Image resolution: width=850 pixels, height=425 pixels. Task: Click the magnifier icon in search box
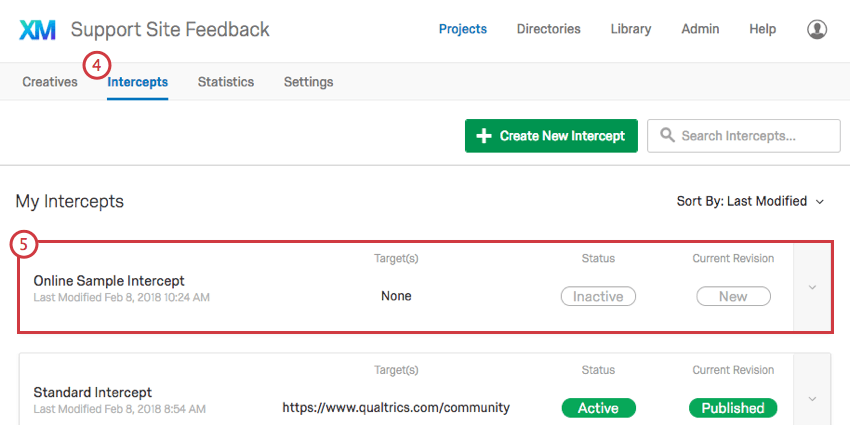pyautogui.click(x=666, y=136)
